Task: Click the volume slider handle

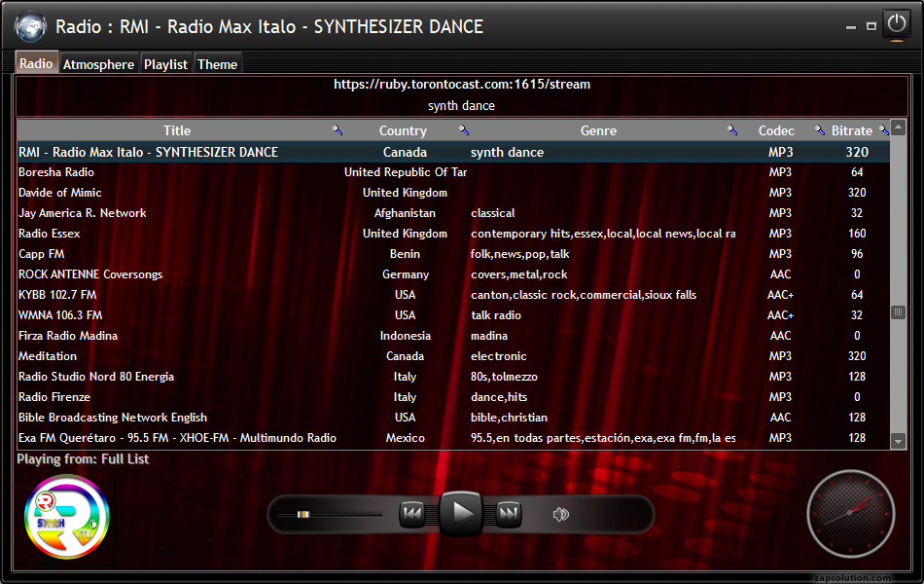Action: [x=303, y=514]
